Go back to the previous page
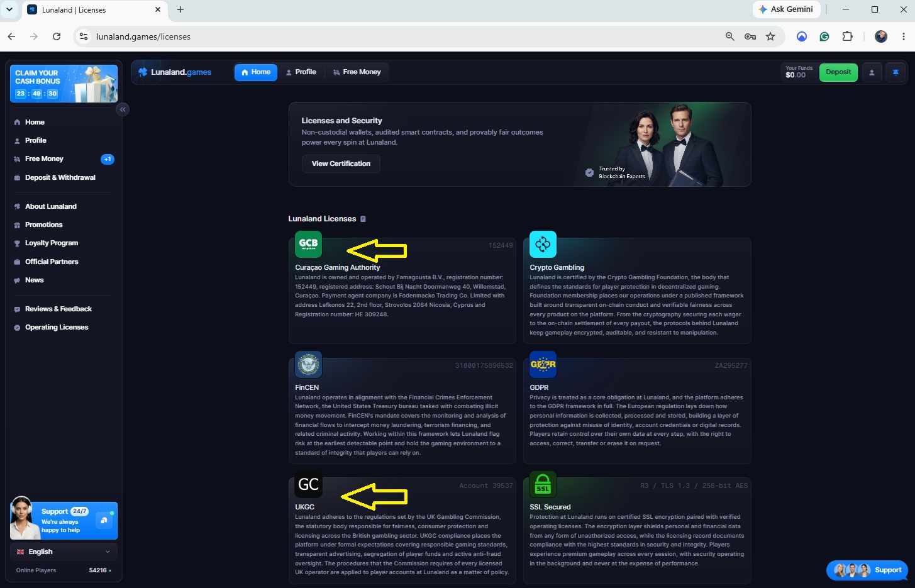Image resolution: width=915 pixels, height=588 pixels. point(11,36)
